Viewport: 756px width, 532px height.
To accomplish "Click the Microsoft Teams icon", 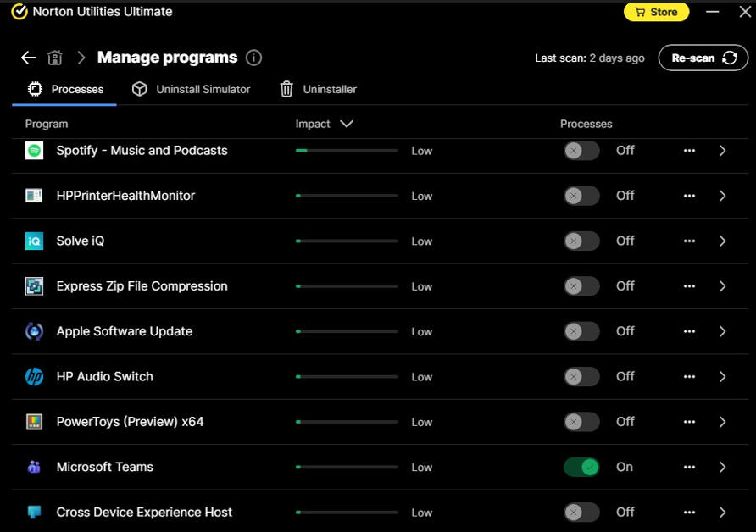I will (x=34, y=467).
